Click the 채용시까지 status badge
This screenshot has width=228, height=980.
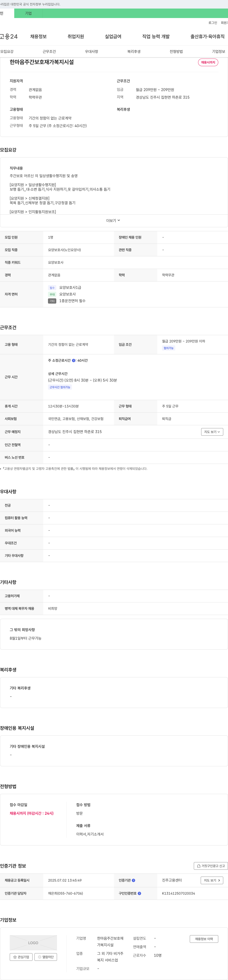[x=208, y=62]
